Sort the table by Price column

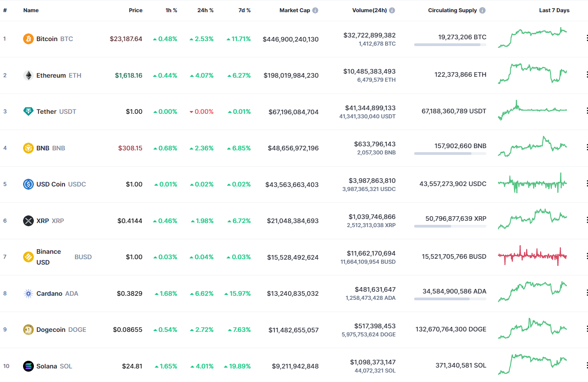135,10
